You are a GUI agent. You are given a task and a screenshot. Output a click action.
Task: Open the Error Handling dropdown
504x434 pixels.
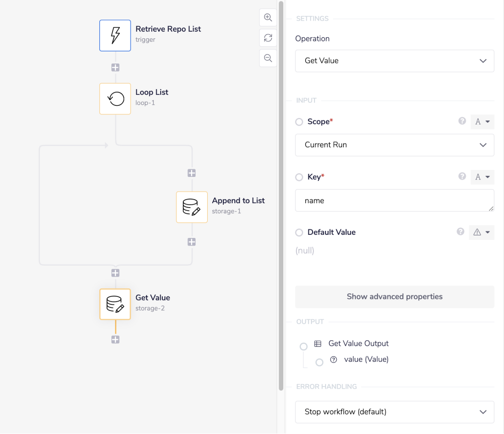coord(395,412)
